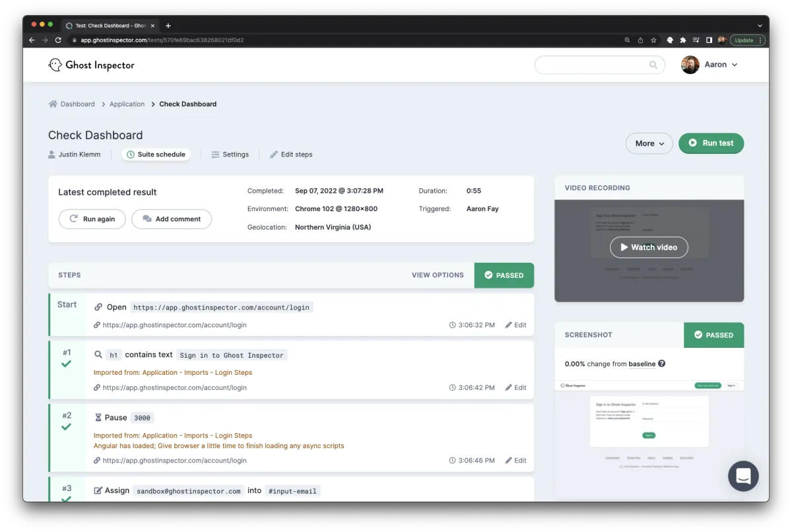Click the Ghost Inspector logo
Screen dimensions: 792x532
click(x=92, y=65)
